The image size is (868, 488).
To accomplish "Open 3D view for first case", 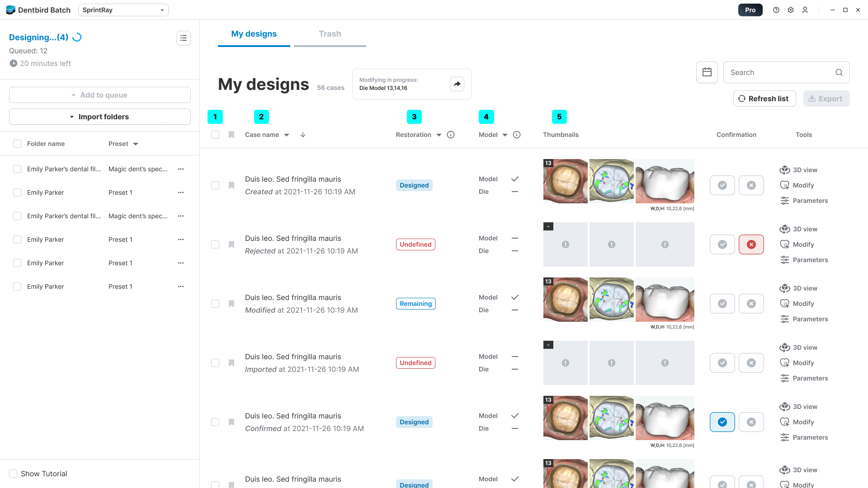I will pyautogui.click(x=798, y=170).
